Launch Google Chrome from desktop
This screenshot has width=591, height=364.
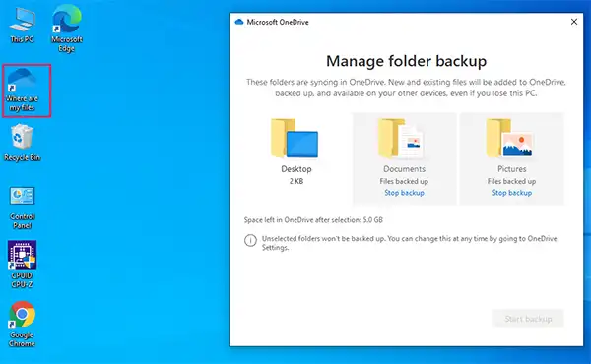[x=22, y=324]
